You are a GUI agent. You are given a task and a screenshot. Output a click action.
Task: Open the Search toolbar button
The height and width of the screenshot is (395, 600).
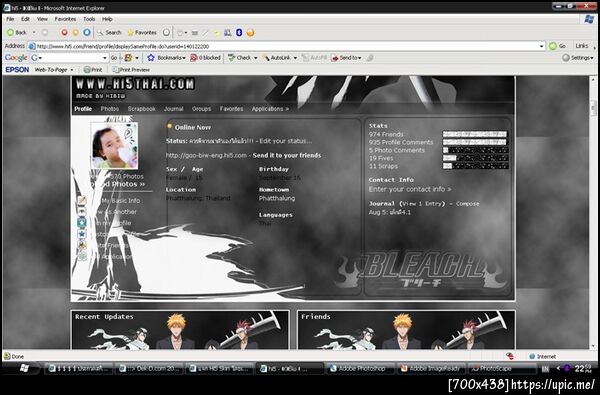(109, 33)
